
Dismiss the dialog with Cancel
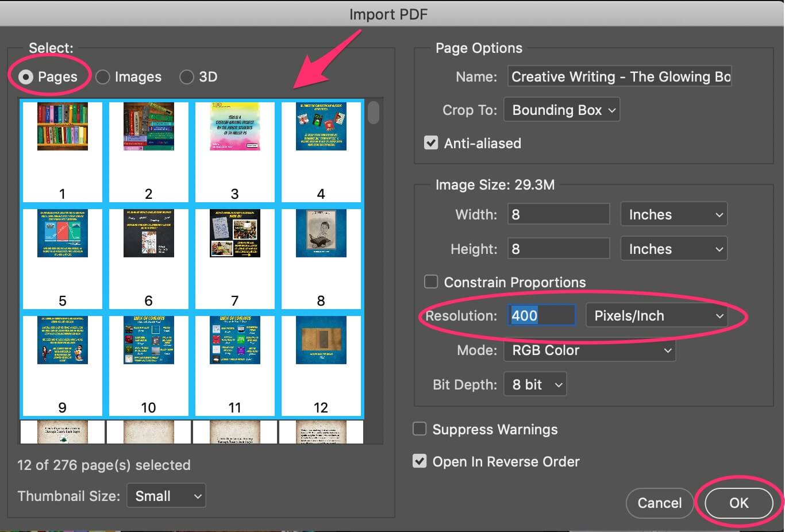point(659,503)
